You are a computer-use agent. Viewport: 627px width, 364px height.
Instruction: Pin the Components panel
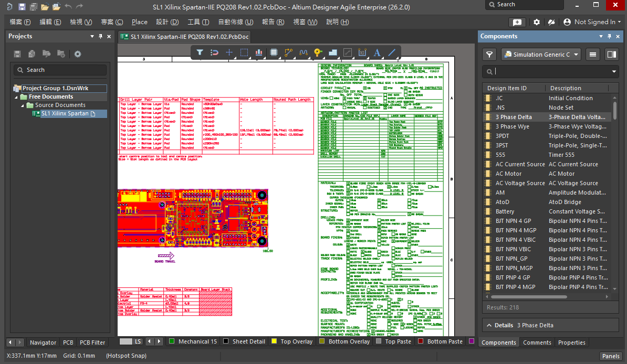point(609,36)
